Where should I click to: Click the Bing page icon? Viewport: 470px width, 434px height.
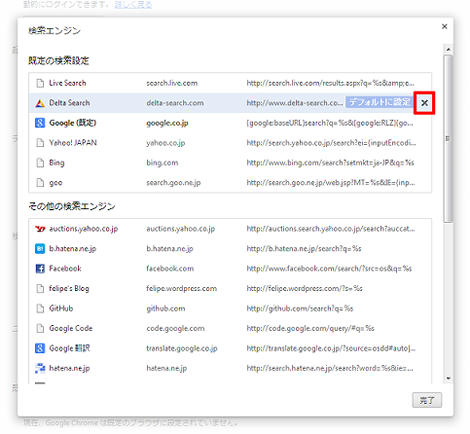coord(40,163)
